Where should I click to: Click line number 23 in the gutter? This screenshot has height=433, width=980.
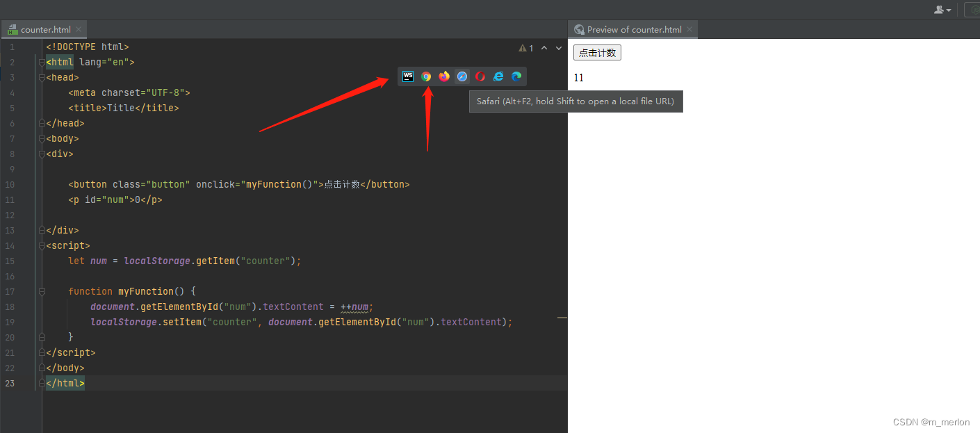10,383
